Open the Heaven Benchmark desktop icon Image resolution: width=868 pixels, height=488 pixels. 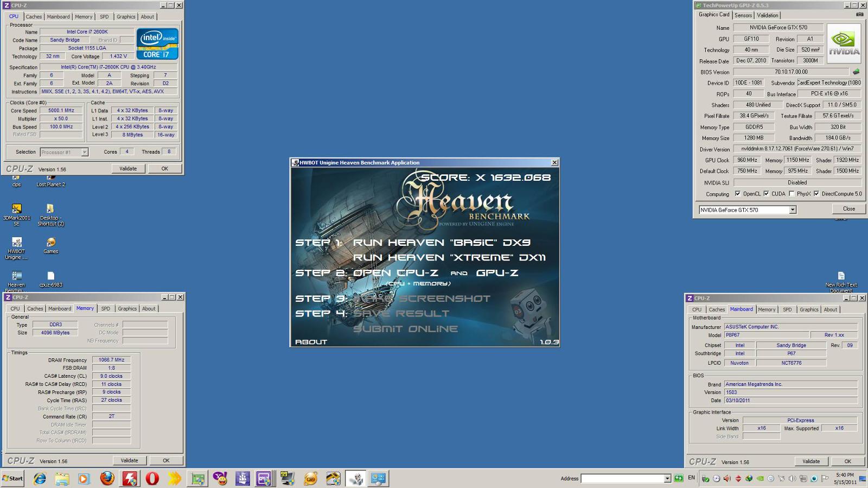click(16, 281)
